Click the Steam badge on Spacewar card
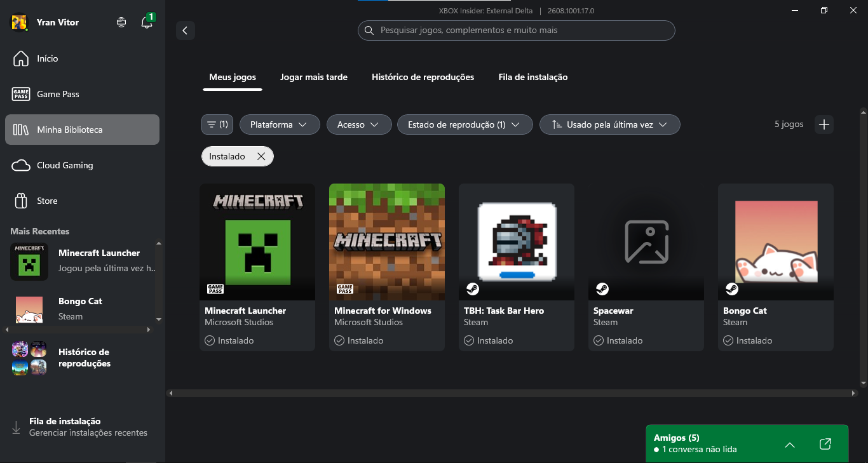Viewport: 868px width, 463px height. 602,290
